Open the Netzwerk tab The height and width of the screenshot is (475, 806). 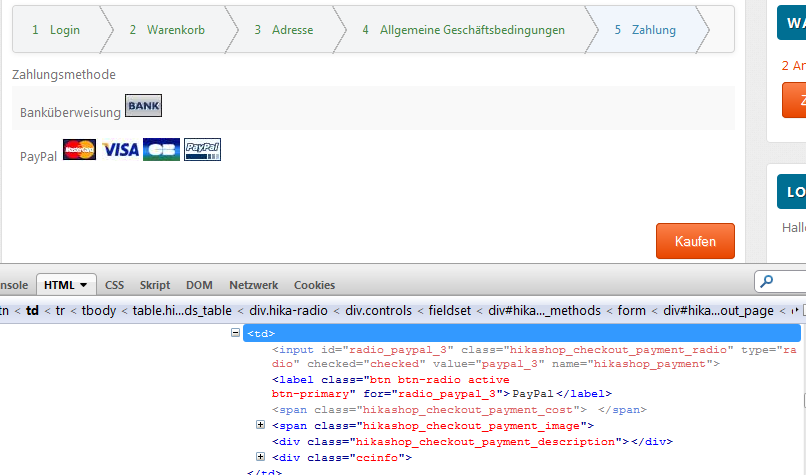[253, 285]
